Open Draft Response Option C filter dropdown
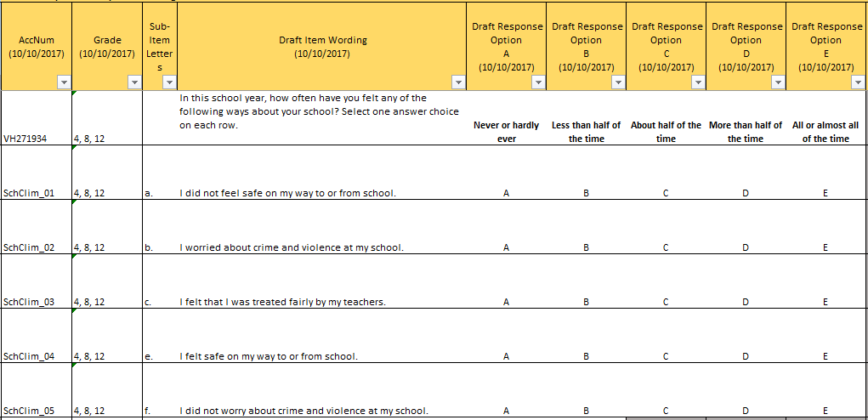 coord(698,82)
